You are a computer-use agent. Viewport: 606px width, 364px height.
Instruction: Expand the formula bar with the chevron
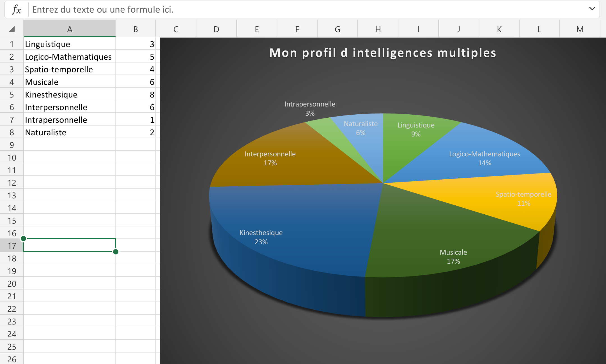[591, 9]
